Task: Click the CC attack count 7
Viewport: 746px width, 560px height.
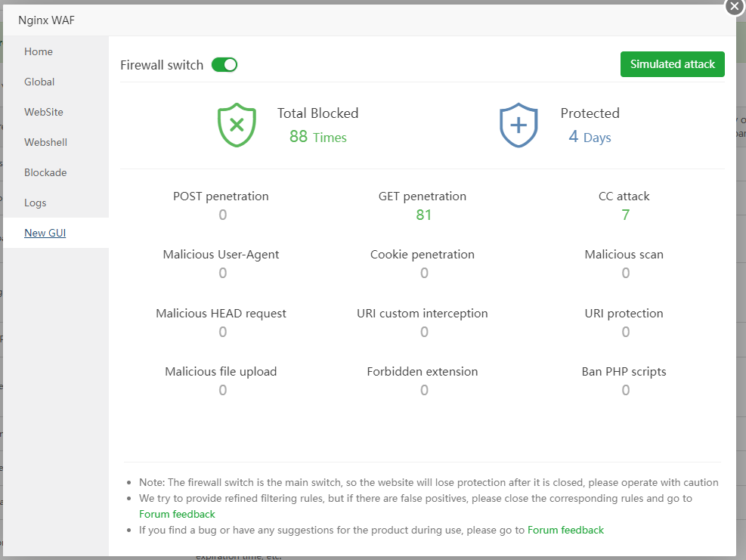Action: pyautogui.click(x=625, y=215)
